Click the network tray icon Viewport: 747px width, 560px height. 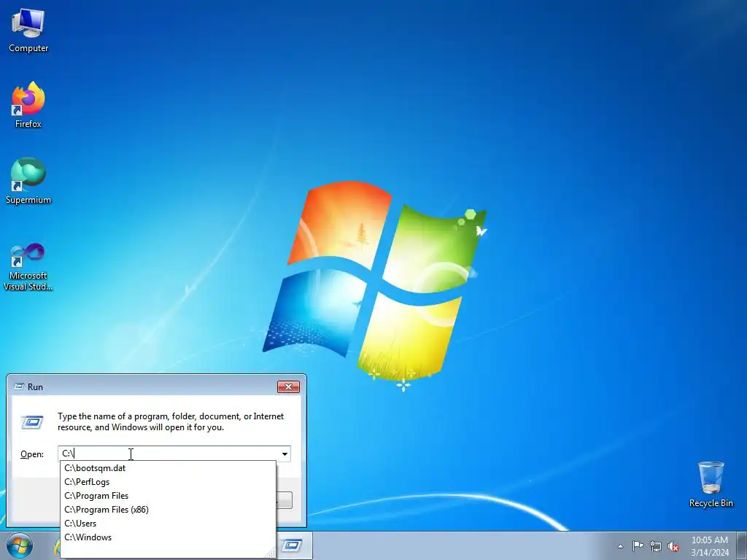[656, 546]
